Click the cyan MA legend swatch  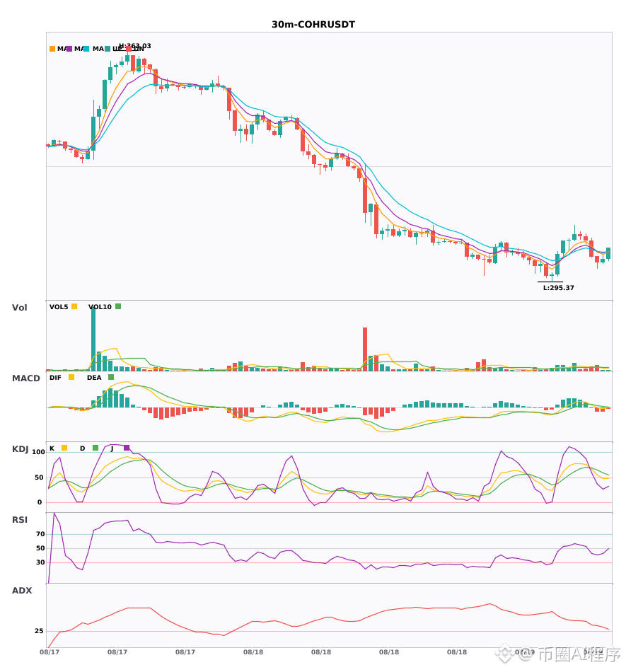tap(86, 49)
